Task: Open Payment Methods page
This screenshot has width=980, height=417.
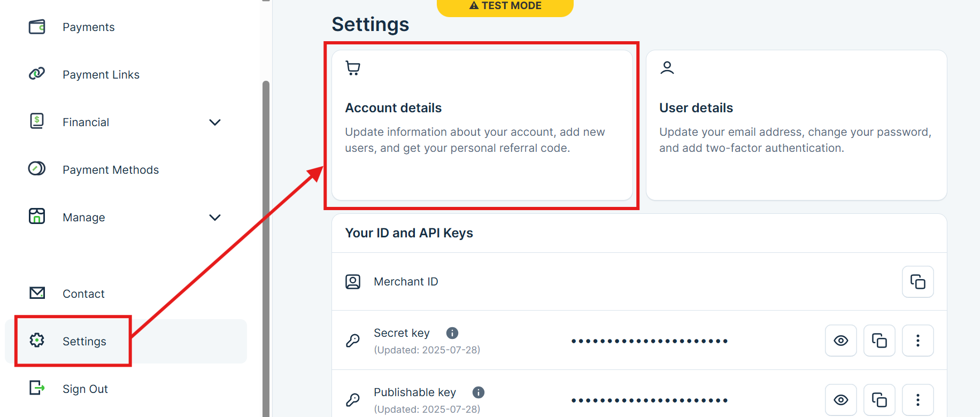Action: click(x=110, y=170)
